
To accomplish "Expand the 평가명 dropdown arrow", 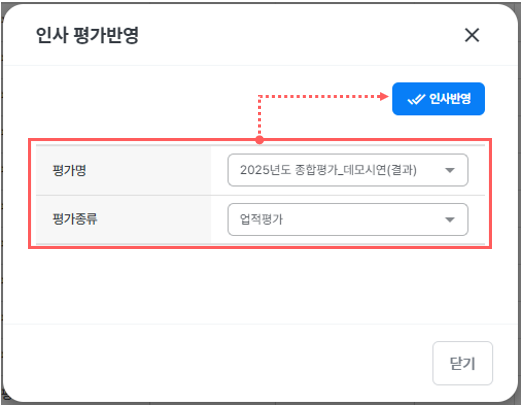I will click(450, 170).
